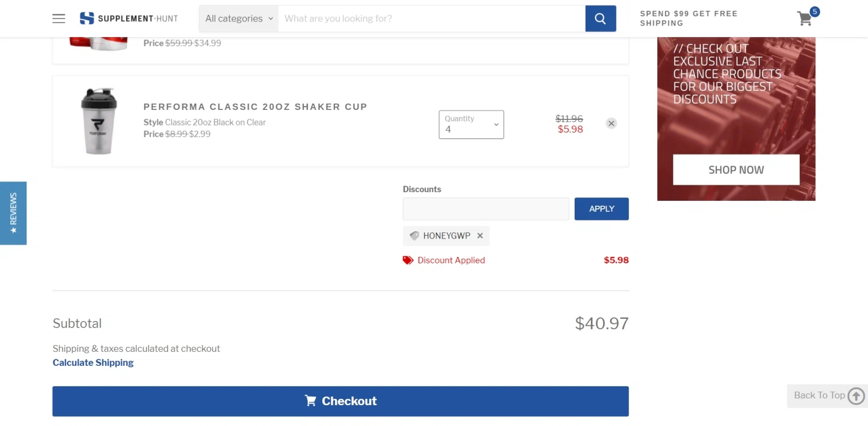Click the Shop Now banner button

(x=736, y=170)
